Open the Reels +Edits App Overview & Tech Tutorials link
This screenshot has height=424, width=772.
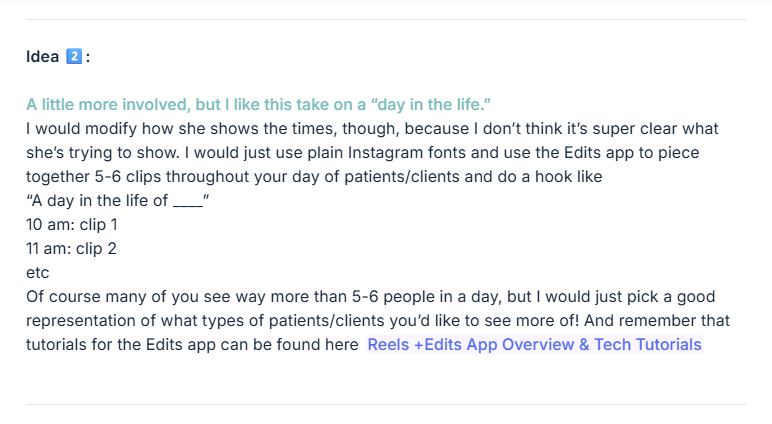click(x=534, y=345)
